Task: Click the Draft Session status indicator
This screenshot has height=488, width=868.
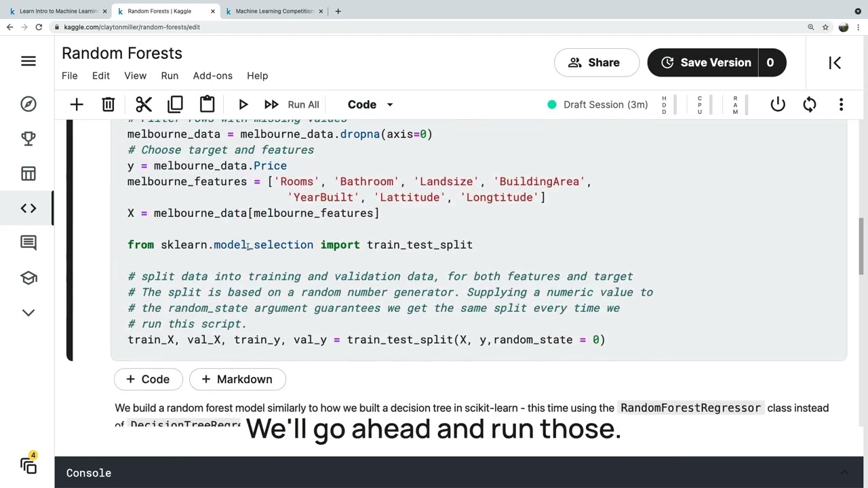Action: (597, 104)
